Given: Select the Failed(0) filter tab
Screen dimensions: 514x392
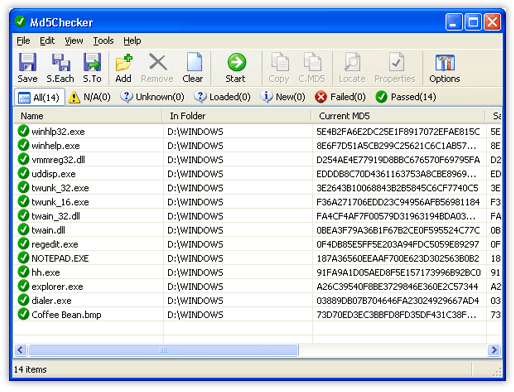Looking at the screenshot, I should tap(340, 97).
